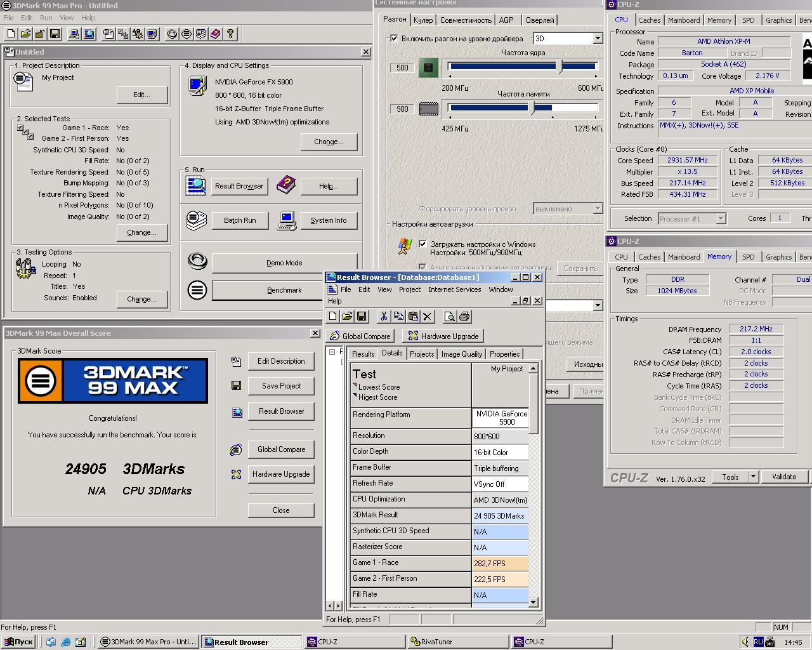Click Delete X icon in Result Browser toolbar
This screenshot has width=812, height=650.
428,316
